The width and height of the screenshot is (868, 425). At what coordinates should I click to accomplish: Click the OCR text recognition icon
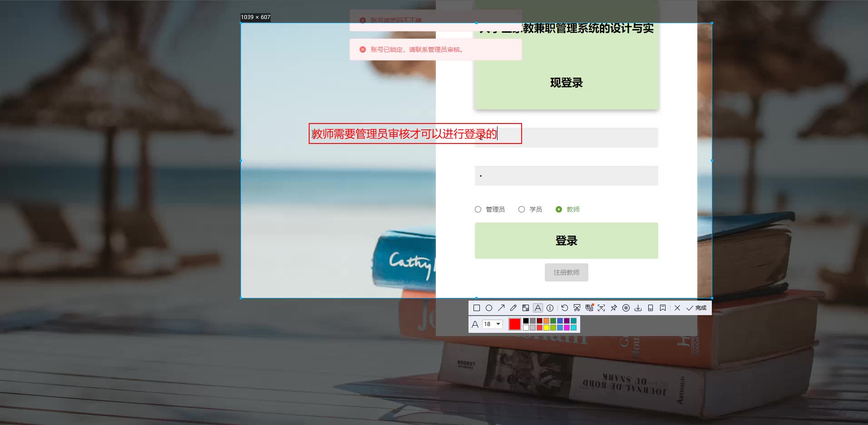click(602, 308)
